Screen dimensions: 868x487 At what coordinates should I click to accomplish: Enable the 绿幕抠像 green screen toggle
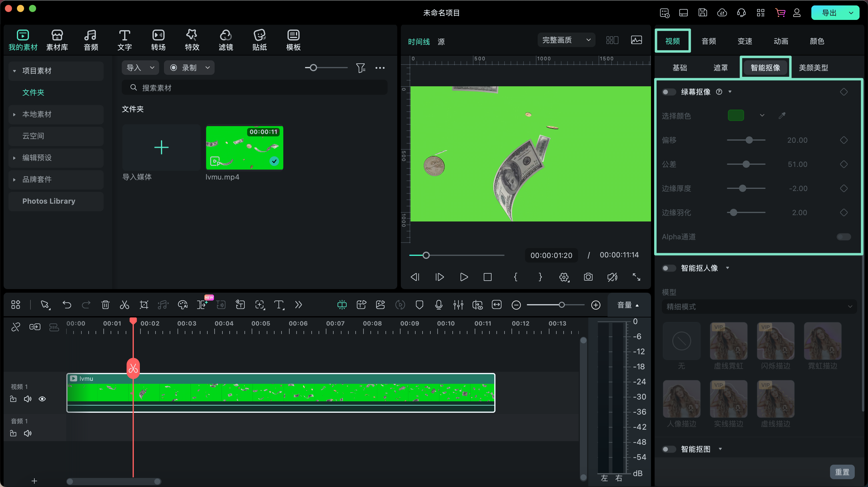tap(668, 92)
